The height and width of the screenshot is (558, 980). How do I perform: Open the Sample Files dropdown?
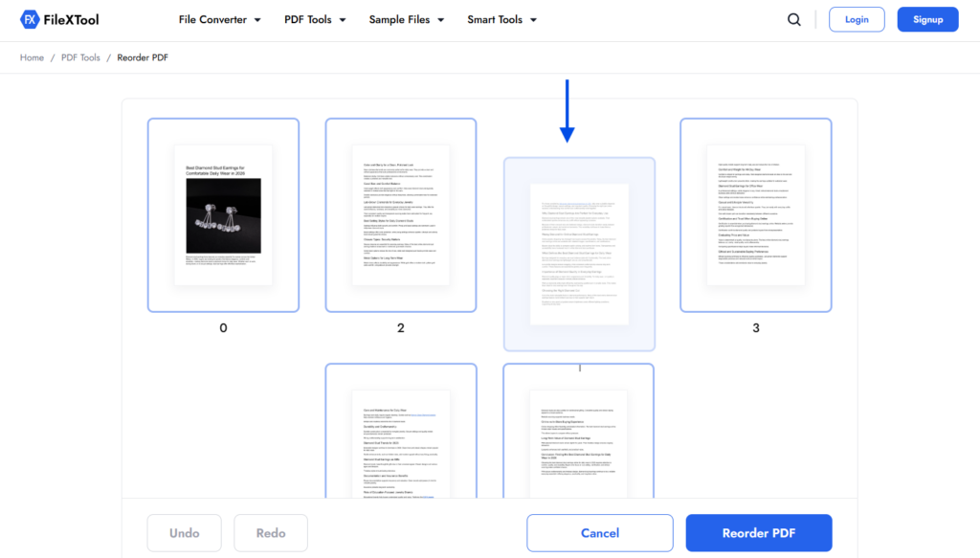point(407,19)
